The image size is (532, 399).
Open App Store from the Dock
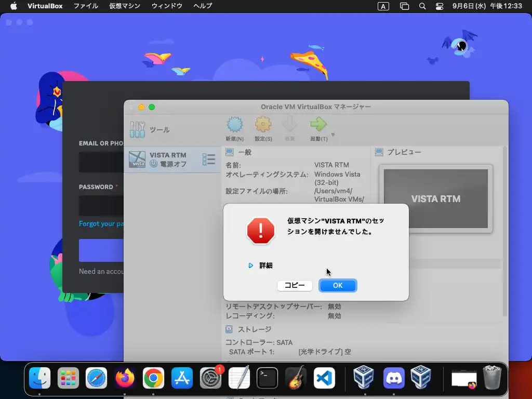(182, 378)
